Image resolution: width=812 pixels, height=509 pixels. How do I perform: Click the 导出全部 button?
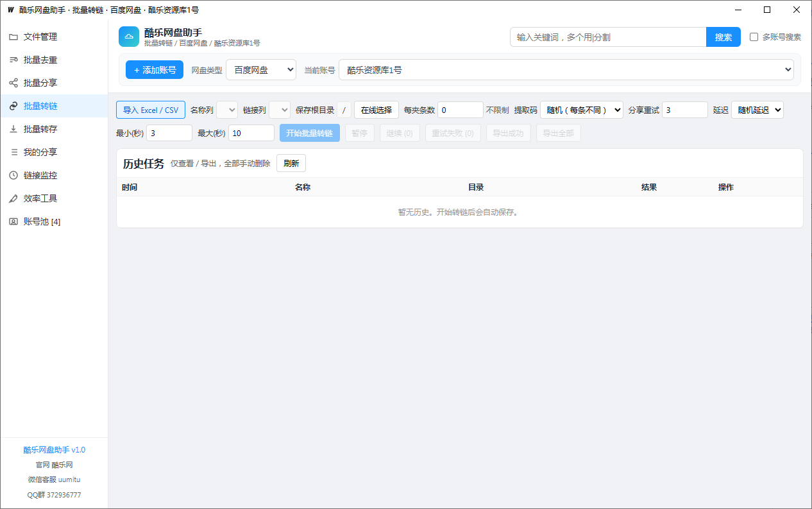559,133
